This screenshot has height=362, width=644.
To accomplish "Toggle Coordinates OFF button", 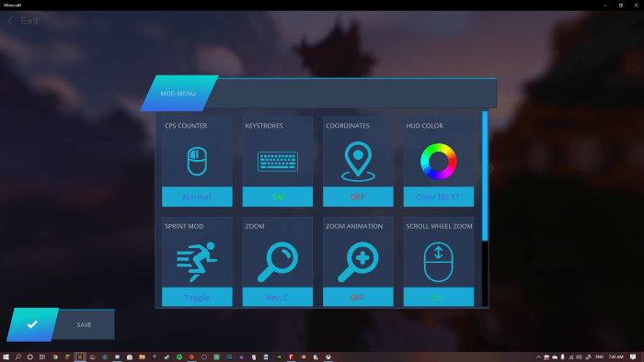I will (358, 197).
